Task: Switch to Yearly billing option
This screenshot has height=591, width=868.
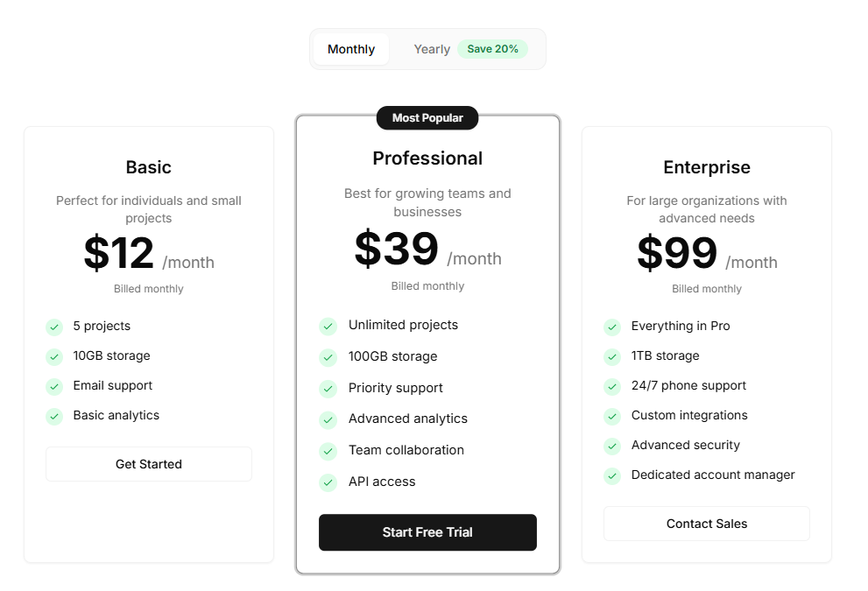Action: [x=432, y=49]
